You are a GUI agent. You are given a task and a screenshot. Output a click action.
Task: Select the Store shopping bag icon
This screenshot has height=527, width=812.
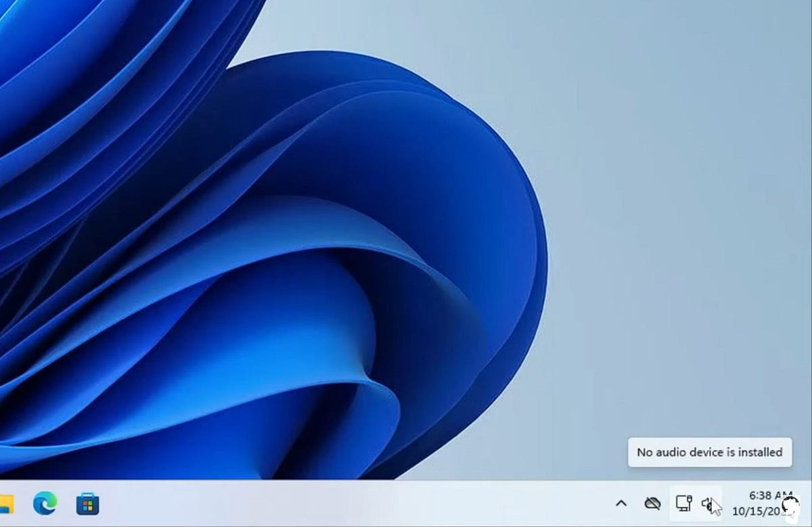tap(87, 504)
